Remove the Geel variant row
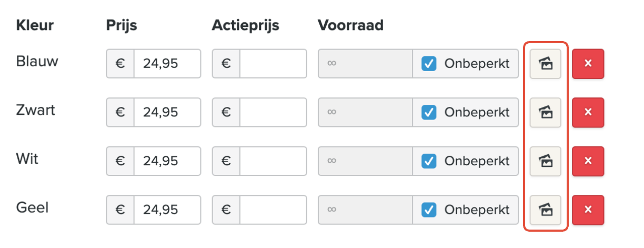644x248 pixels. point(588,210)
